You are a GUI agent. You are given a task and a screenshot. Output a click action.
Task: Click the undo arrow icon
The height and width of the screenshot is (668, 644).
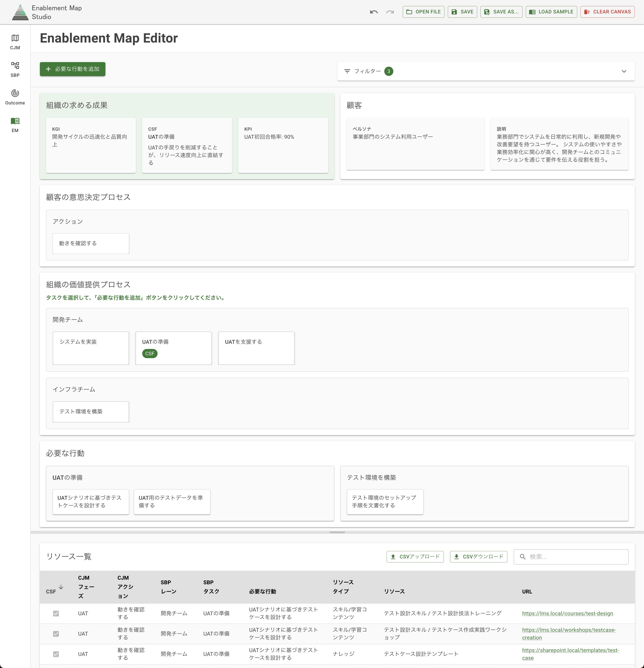374,12
